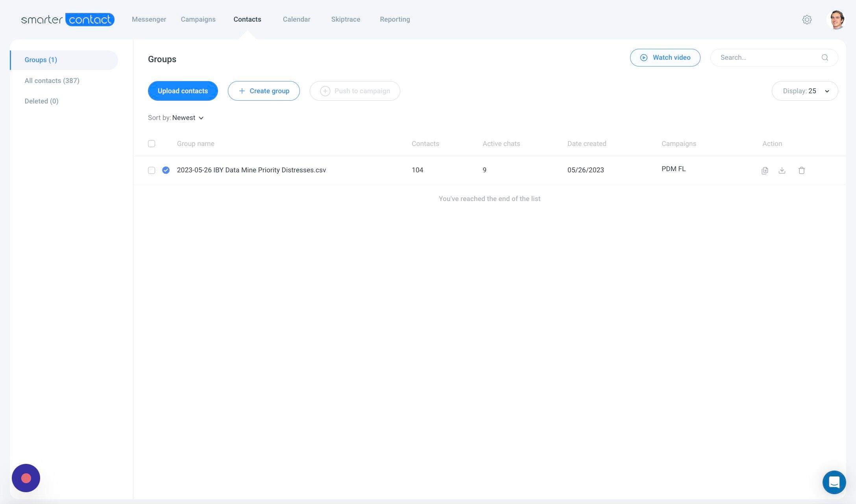Click active chats value 9
The width and height of the screenshot is (856, 504).
(484, 170)
